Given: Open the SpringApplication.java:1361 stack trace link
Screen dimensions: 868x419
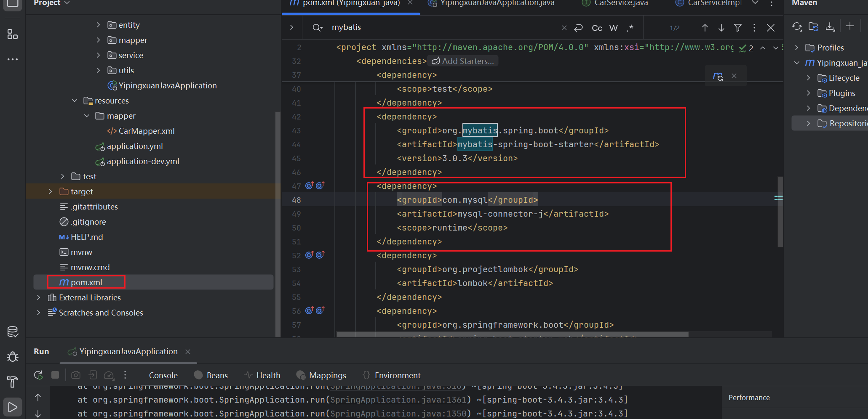Looking at the screenshot, I should coord(398,400).
